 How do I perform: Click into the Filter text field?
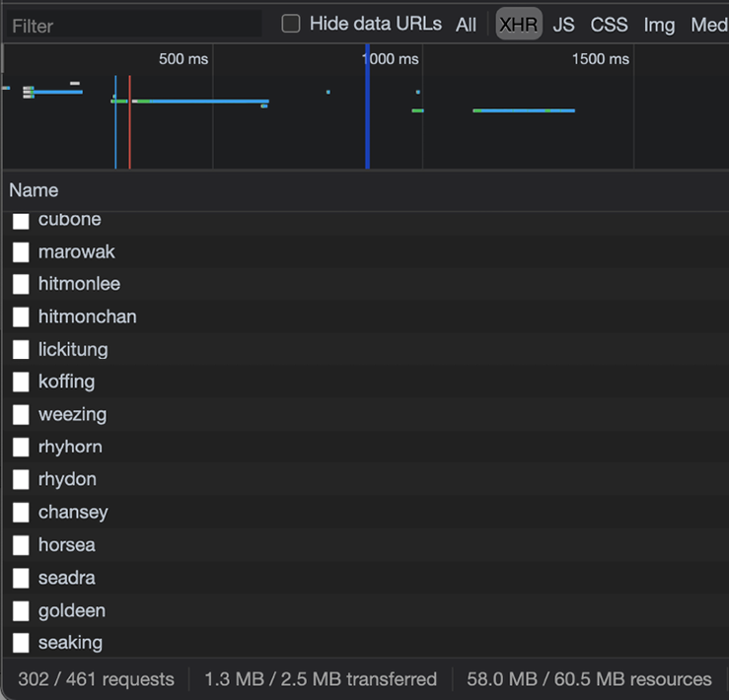tap(133, 25)
